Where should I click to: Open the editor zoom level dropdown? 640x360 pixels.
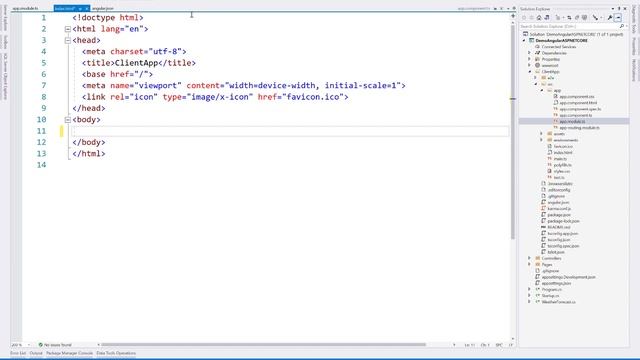[29, 345]
